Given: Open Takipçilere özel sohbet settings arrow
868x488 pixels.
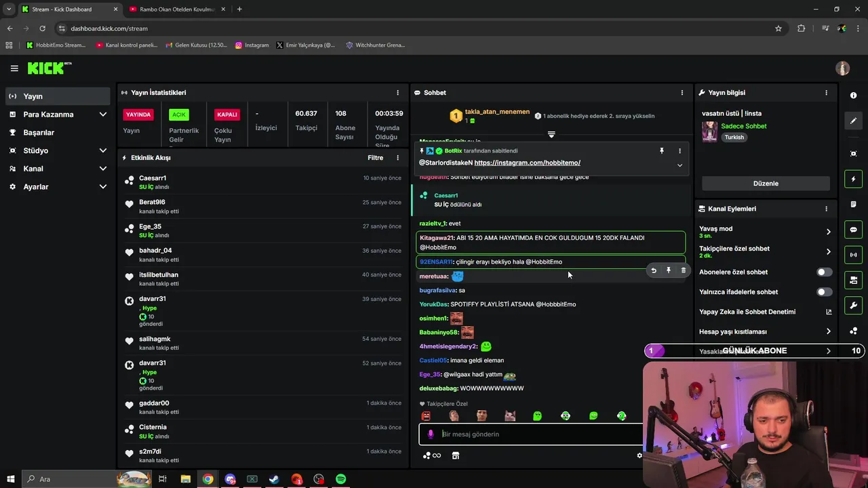Looking at the screenshot, I should pos(828,251).
